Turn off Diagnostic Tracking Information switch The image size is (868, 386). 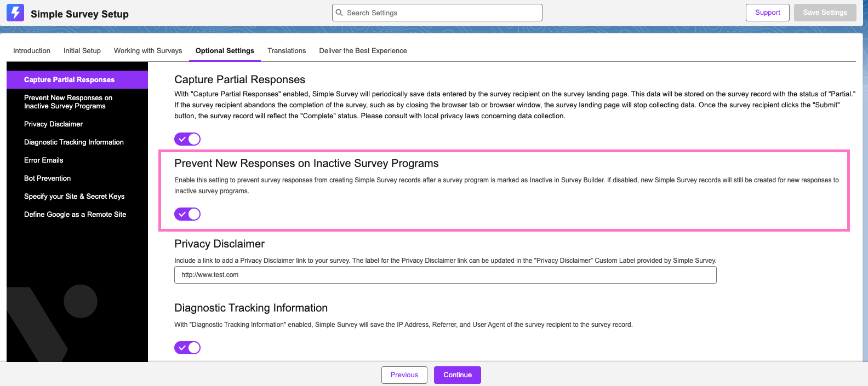point(187,348)
